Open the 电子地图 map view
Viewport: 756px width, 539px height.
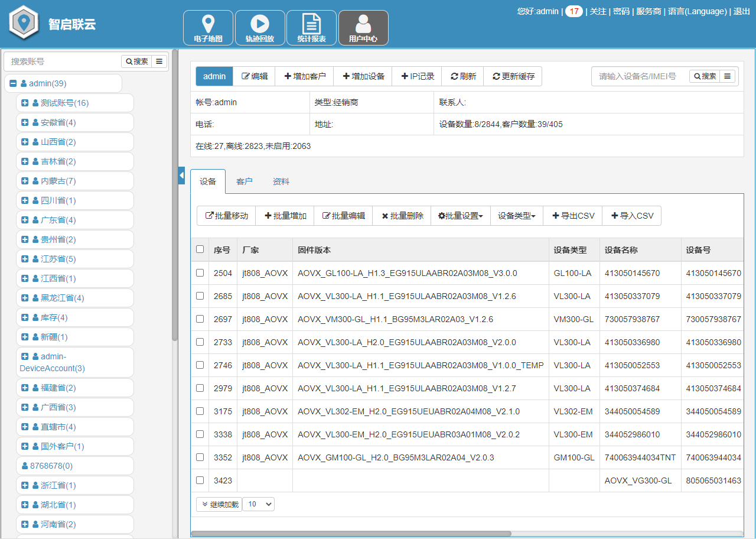tap(208, 27)
